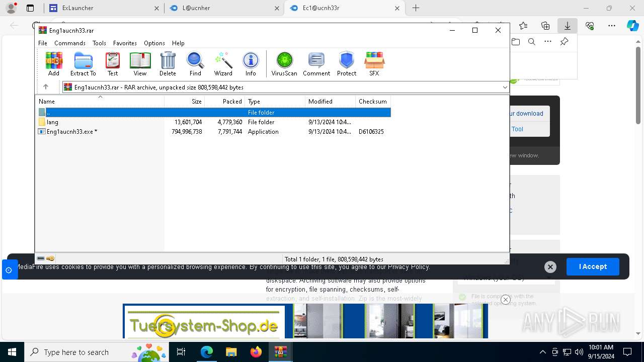Viewport: 644px width, 362px height.
Task: Open Edge Copilot icon
Action: coord(632,26)
